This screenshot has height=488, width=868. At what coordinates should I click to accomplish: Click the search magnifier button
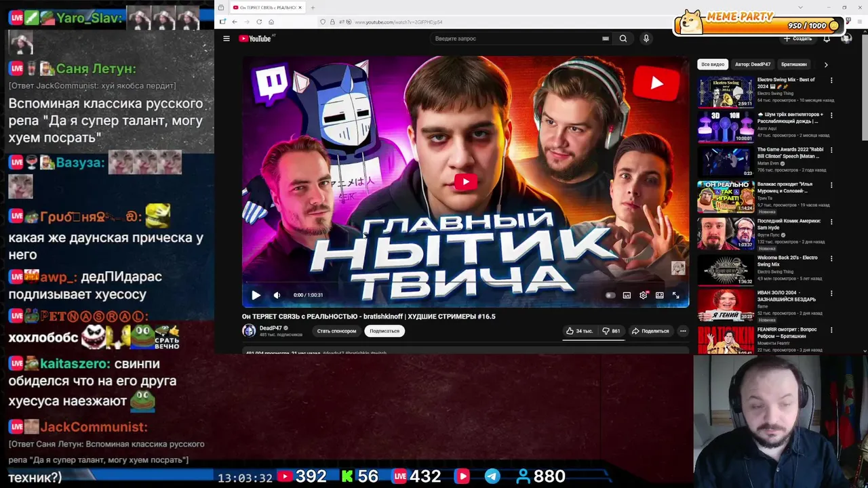[x=623, y=39]
